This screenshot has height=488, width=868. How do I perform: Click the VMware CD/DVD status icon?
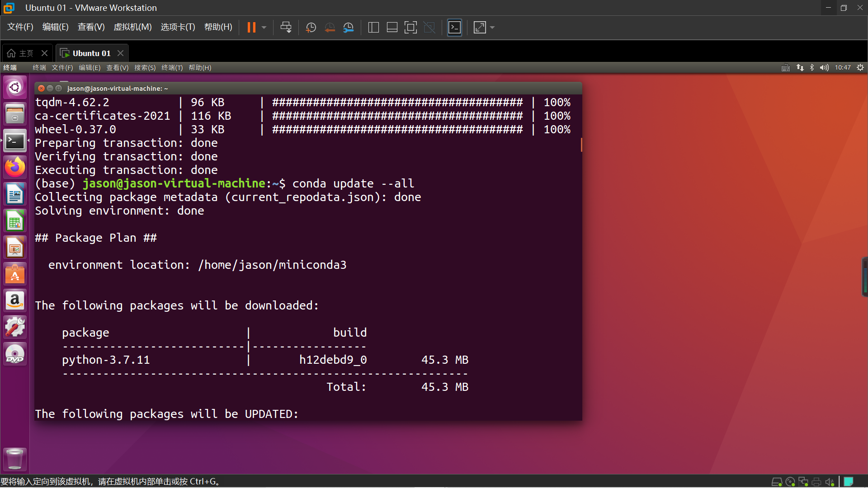click(x=790, y=482)
